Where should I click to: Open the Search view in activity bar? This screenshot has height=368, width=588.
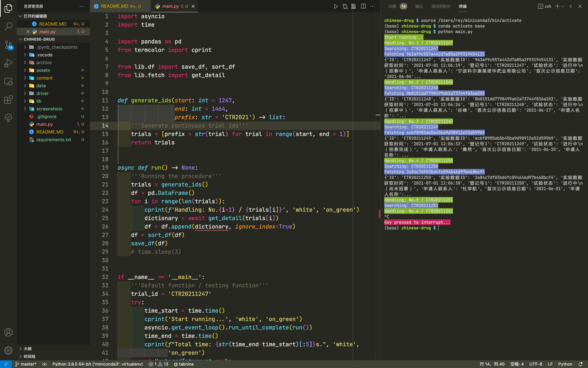click(x=8, y=26)
